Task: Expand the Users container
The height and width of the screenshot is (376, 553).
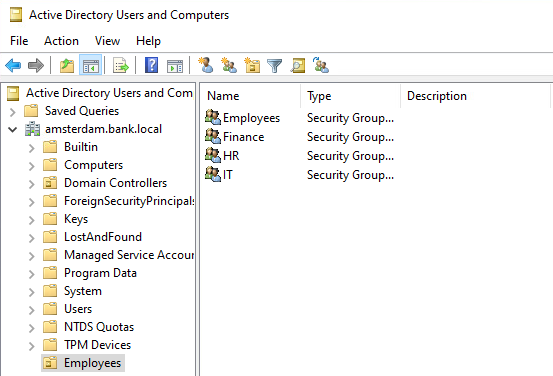Action: click(x=32, y=310)
